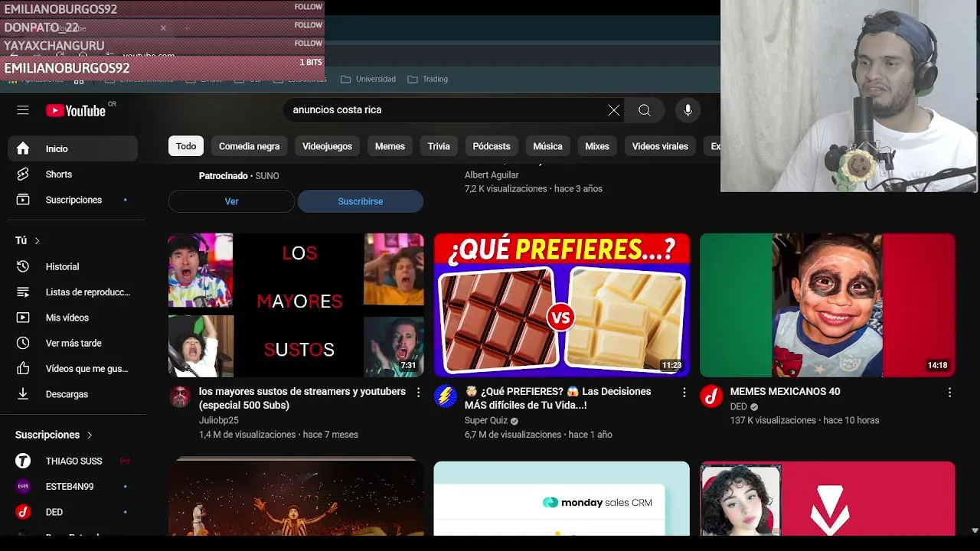
Task: Select the Pódcasts filter chip
Action: point(492,146)
